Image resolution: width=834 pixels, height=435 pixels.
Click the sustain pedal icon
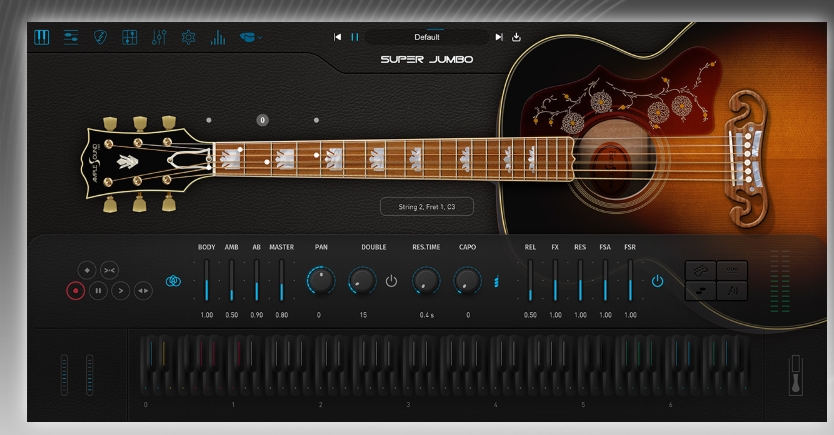tap(795, 375)
